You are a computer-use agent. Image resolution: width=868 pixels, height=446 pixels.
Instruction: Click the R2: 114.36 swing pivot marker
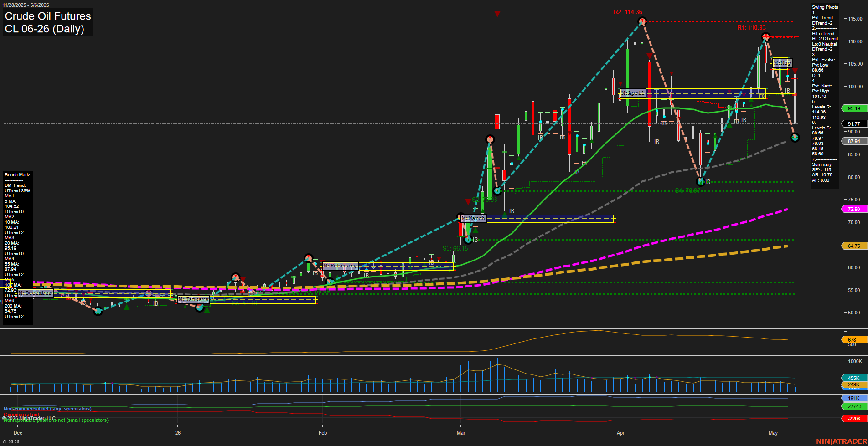point(642,21)
